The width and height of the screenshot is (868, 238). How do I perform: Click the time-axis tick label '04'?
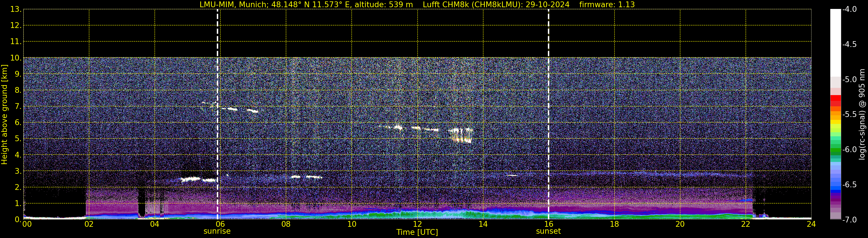pyautogui.click(x=155, y=224)
